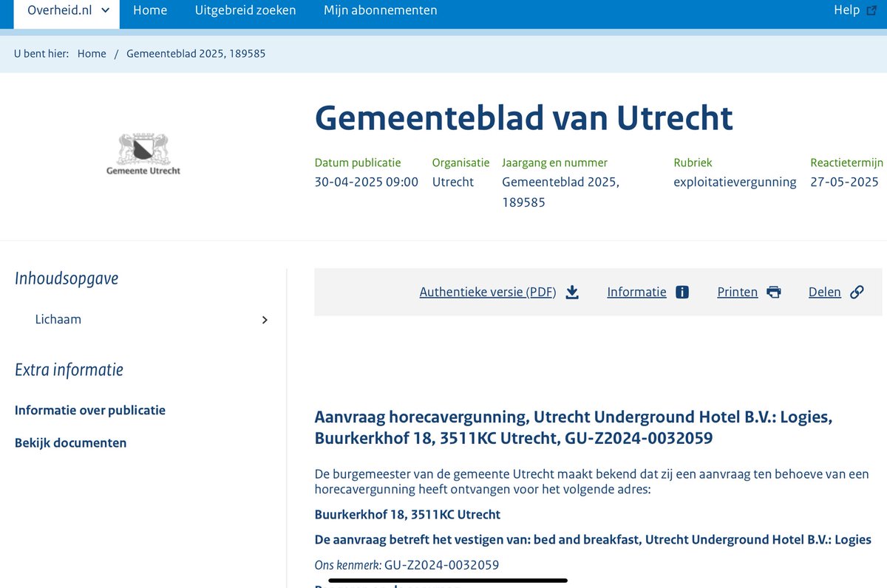The width and height of the screenshot is (887, 588).
Task: Click the breadcrumb text Gemeenteblad 2025, 189585
Action: [196, 54]
